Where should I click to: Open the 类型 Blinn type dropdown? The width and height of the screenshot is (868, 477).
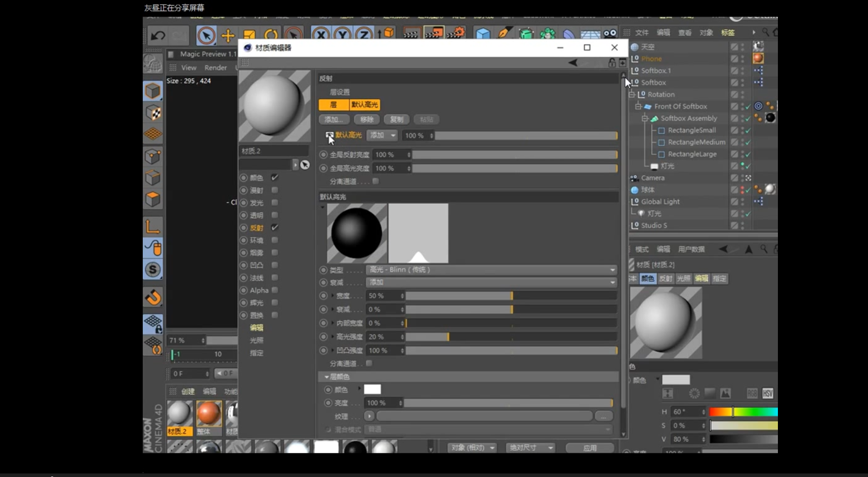(491, 270)
